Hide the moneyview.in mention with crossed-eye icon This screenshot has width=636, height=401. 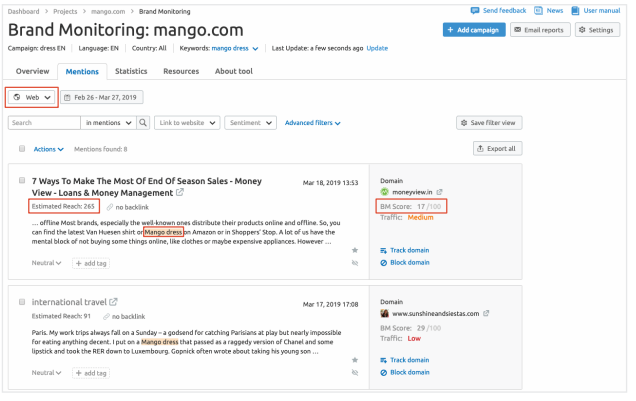pos(355,263)
